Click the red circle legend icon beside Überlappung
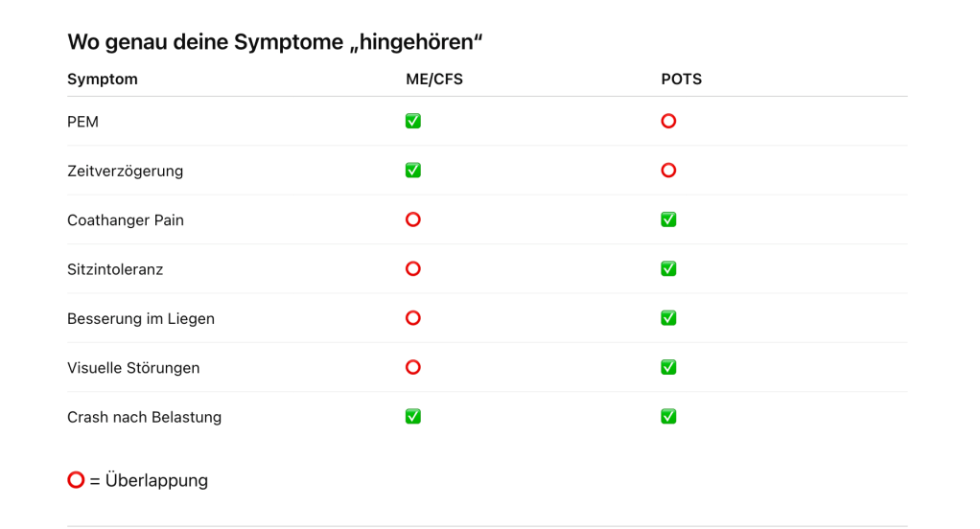980x529 pixels. click(x=76, y=479)
